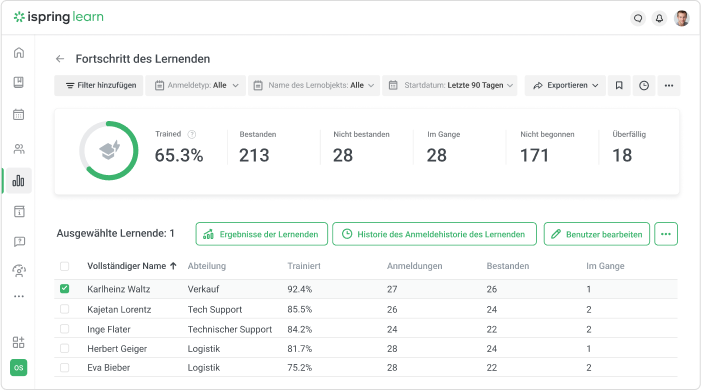This screenshot has height=390, width=701.
Task: Open the calendar icon in sidebar
Action: click(x=19, y=114)
